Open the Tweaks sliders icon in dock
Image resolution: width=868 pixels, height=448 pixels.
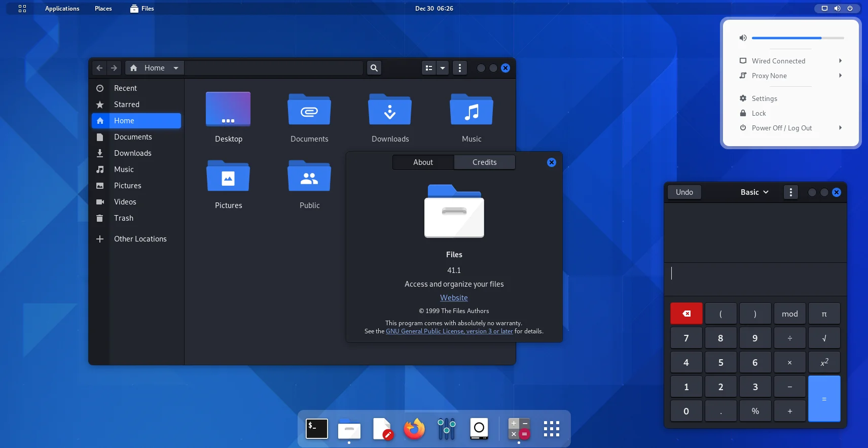(447, 429)
